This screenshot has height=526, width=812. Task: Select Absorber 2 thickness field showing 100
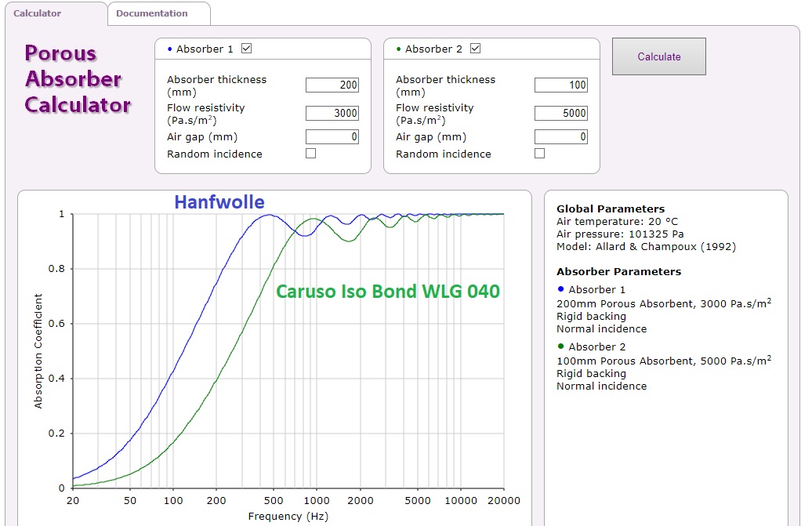[561, 85]
